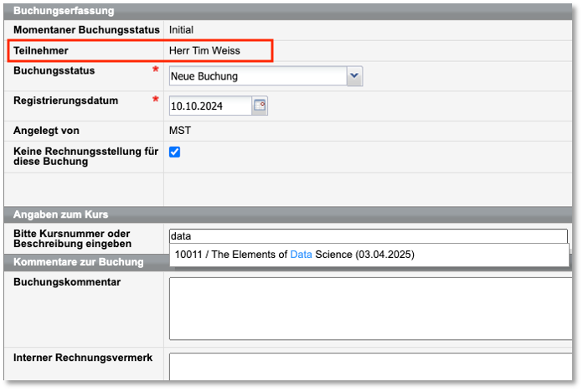Select Neue Buchung combo box field
The image size is (583, 392).
[266, 76]
